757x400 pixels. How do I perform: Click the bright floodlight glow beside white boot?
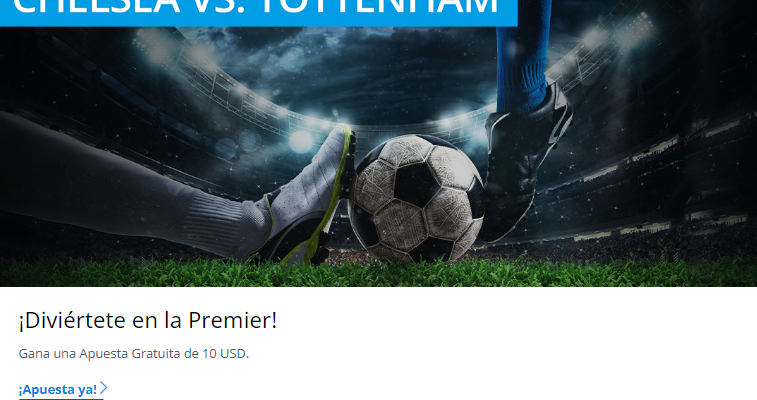(x=300, y=141)
